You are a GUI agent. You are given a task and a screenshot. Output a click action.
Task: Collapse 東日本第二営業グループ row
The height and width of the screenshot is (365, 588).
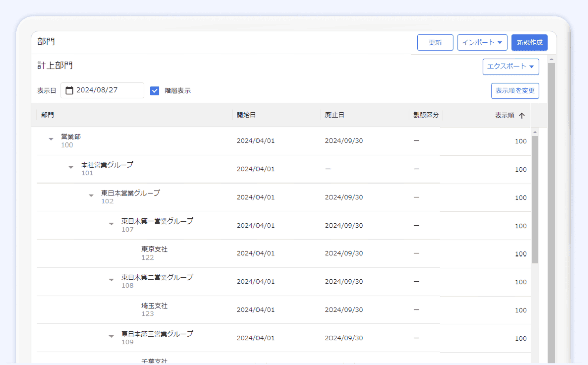coord(111,280)
